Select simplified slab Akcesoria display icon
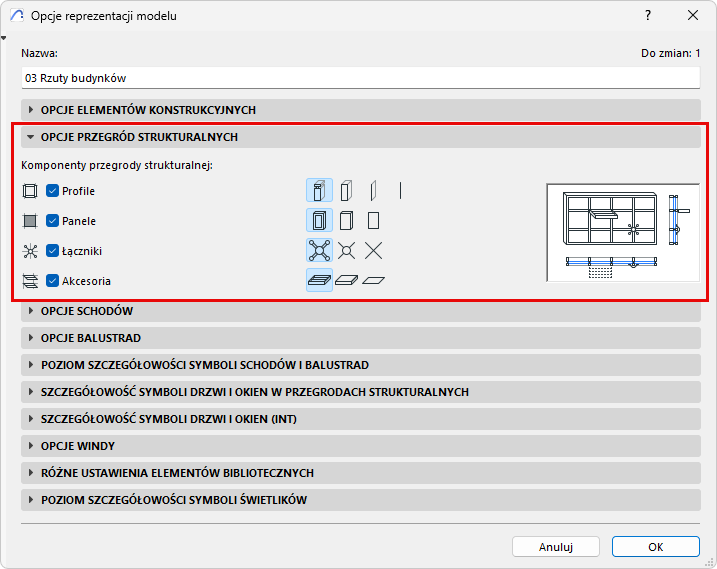The height and width of the screenshot is (569, 717). coord(346,280)
